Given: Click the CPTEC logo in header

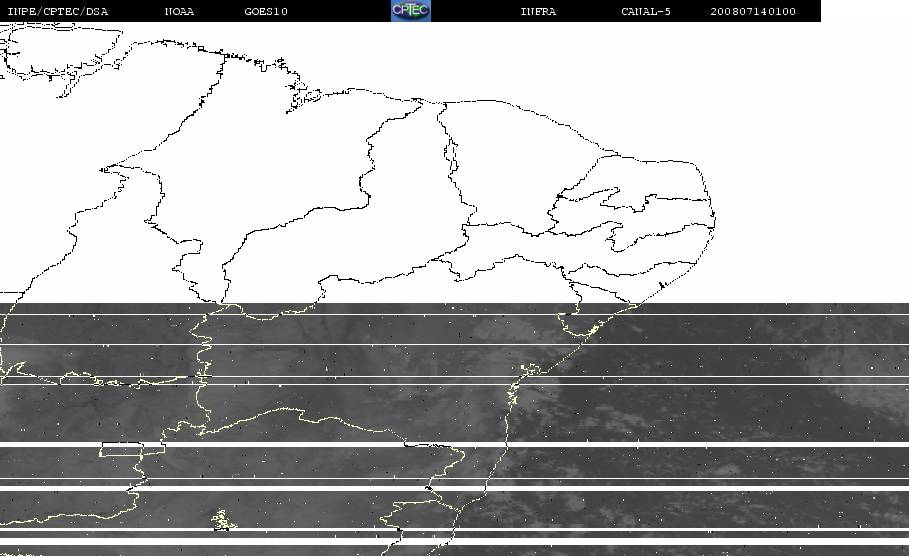Looking at the screenshot, I should pyautogui.click(x=411, y=10).
